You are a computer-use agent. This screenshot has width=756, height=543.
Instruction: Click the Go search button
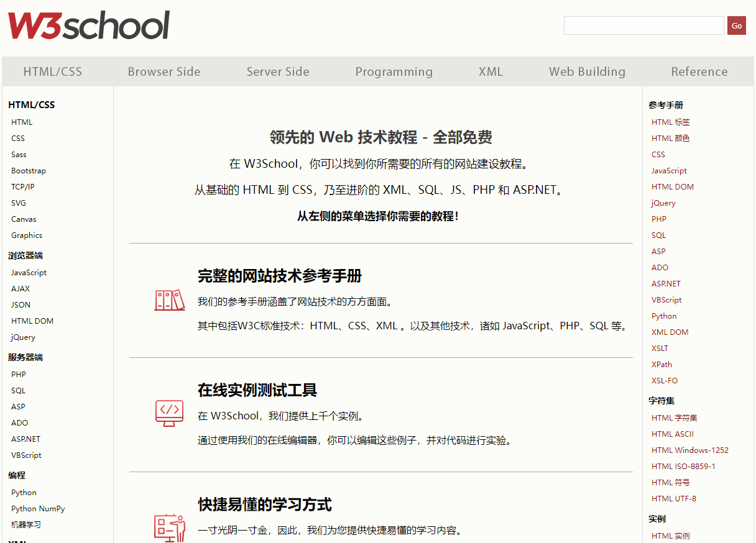[737, 25]
